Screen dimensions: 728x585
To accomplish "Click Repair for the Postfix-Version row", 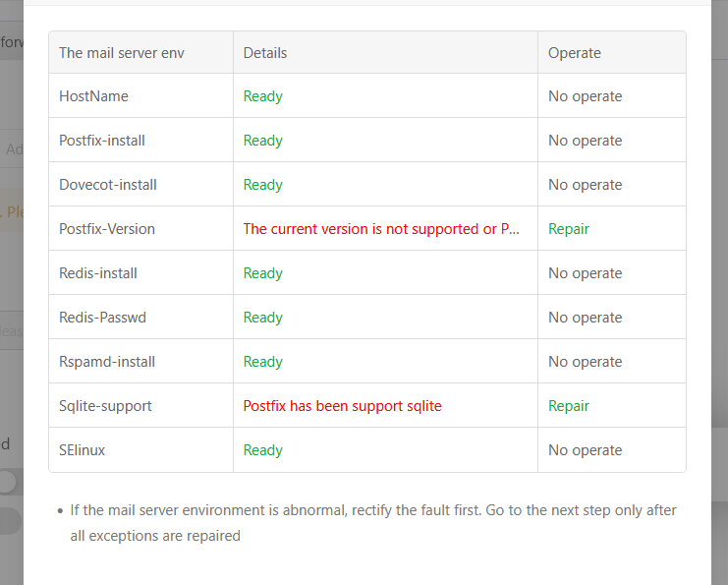I will 569,229.
